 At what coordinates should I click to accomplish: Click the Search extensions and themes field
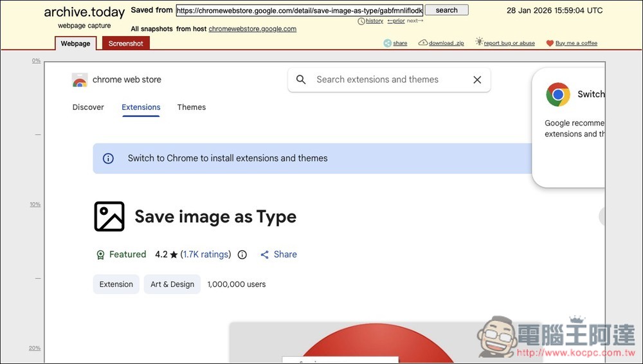point(389,80)
